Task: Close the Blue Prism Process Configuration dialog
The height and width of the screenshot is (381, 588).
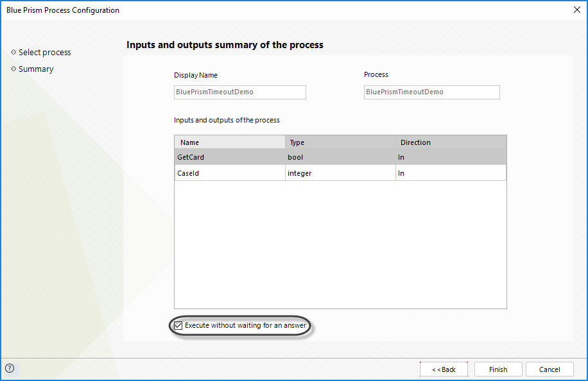Action: [x=577, y=10]
